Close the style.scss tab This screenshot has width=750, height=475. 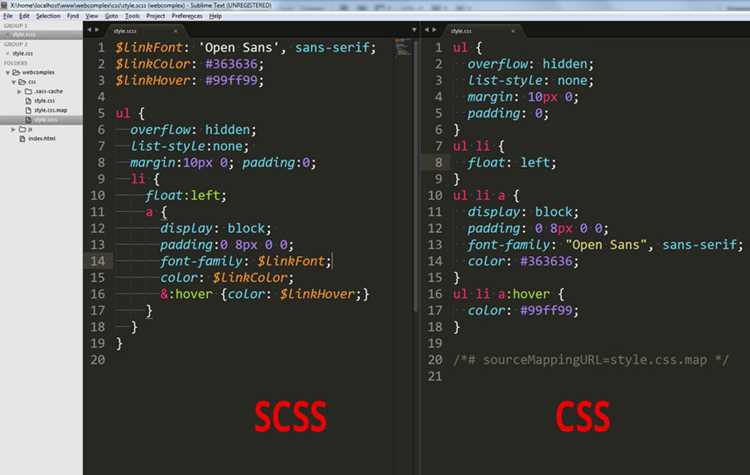click(176, 31)
